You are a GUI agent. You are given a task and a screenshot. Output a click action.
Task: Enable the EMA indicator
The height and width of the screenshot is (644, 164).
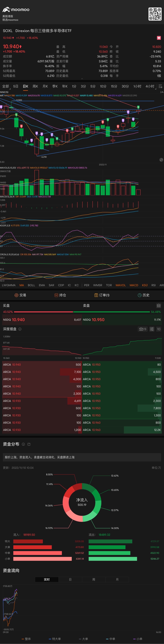point(42,285)
